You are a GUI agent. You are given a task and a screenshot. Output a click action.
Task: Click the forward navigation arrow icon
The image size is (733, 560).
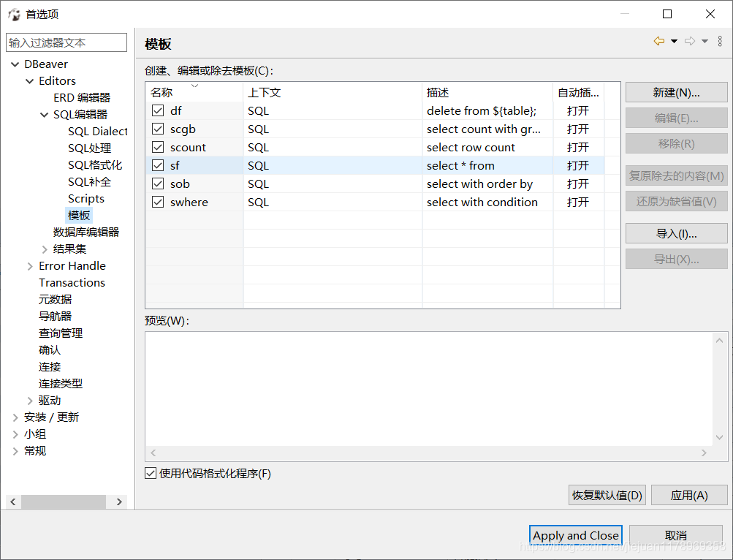[690, 40]
